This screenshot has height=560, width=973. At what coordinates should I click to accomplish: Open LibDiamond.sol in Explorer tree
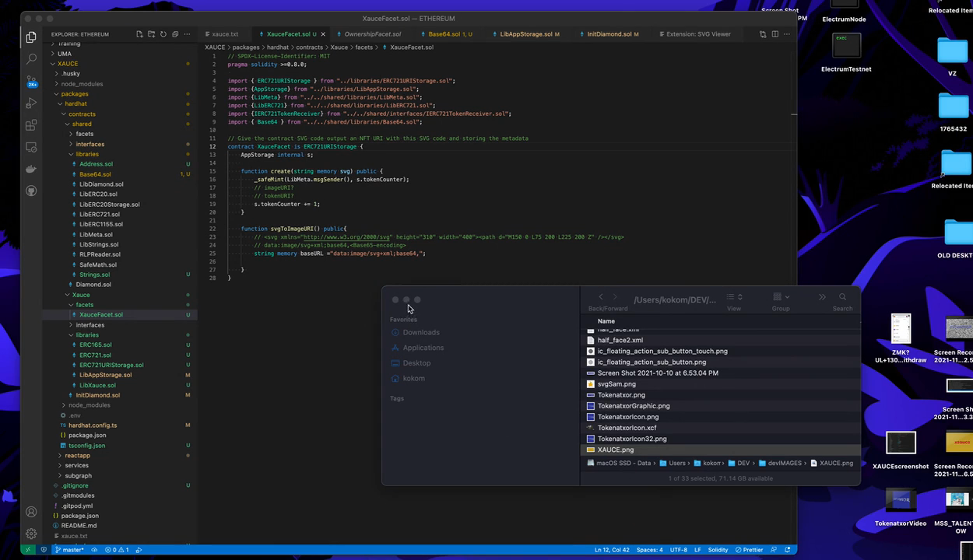(x=101, y=184)
